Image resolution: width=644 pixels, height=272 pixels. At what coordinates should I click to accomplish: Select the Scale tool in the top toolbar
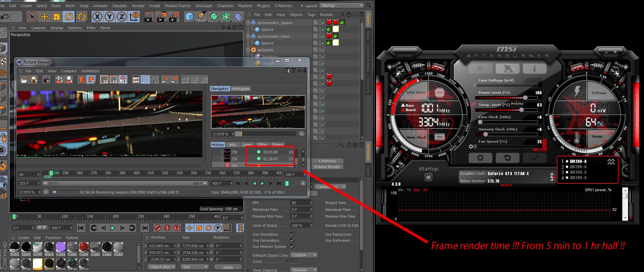point(57,17)
